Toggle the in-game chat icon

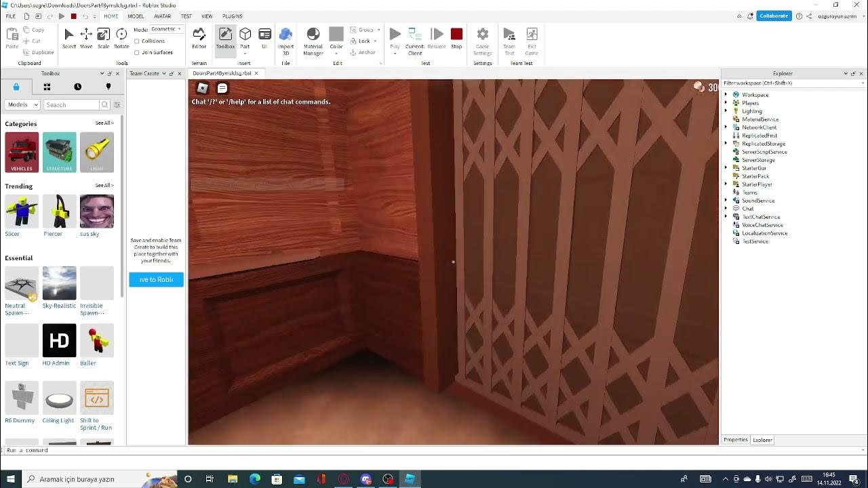point(222,87)
